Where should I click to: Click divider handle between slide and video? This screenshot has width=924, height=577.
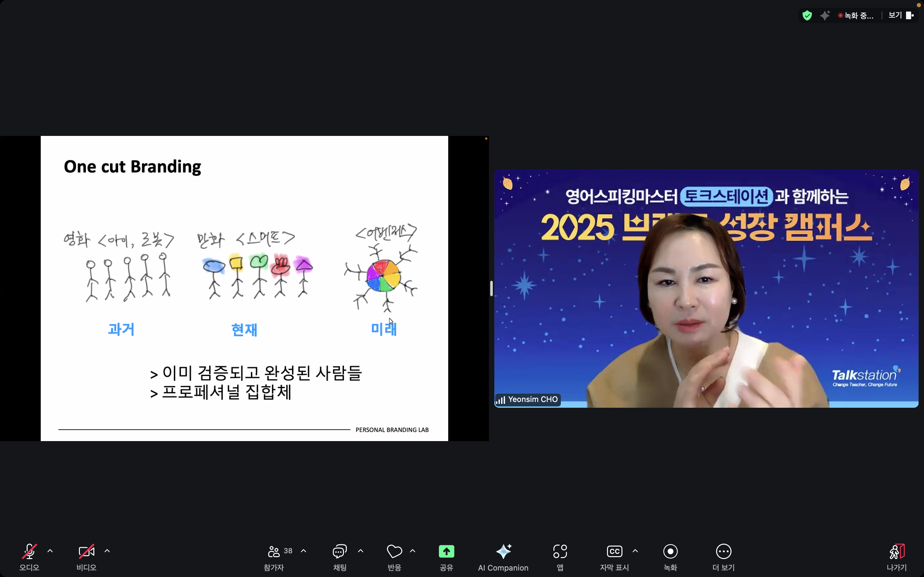[492, 288]
